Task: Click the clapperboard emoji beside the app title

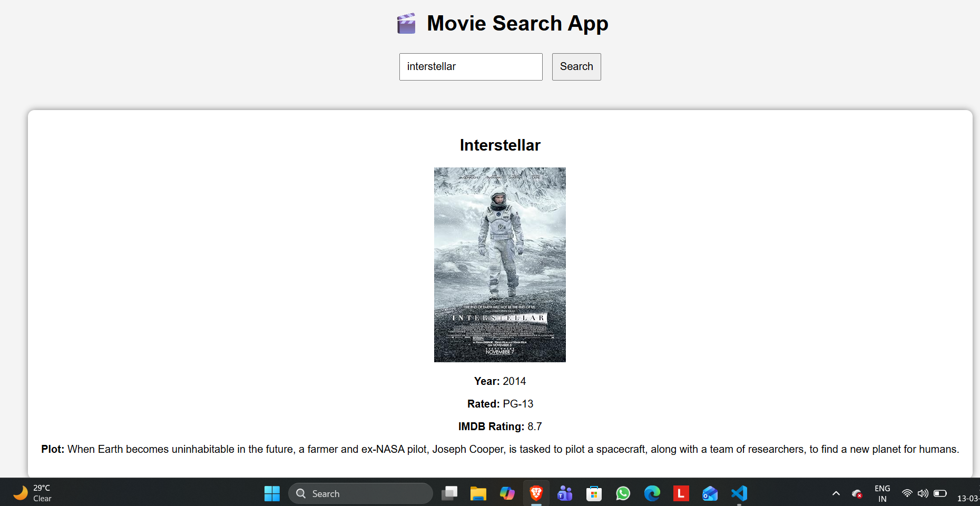Action: pos(406,24)
